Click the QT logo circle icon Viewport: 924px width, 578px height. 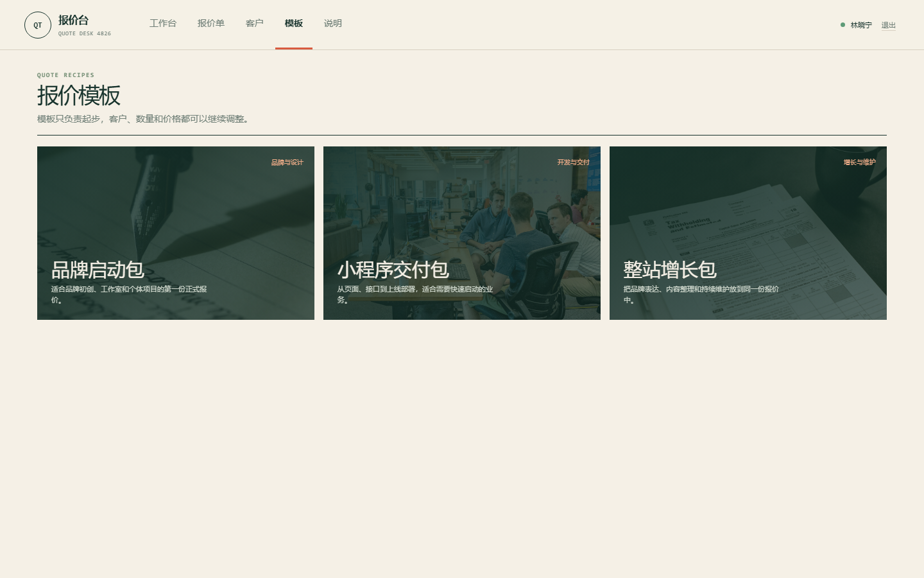(38, 25)
